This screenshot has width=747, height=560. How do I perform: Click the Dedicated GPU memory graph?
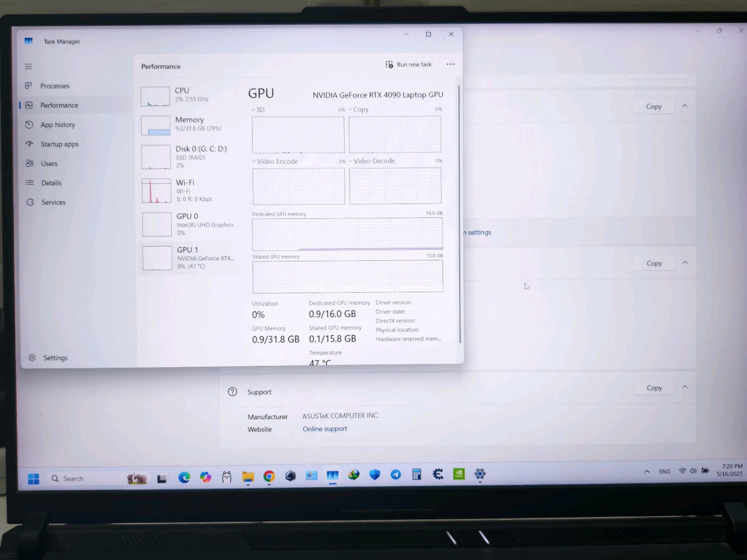coord(347,234)
